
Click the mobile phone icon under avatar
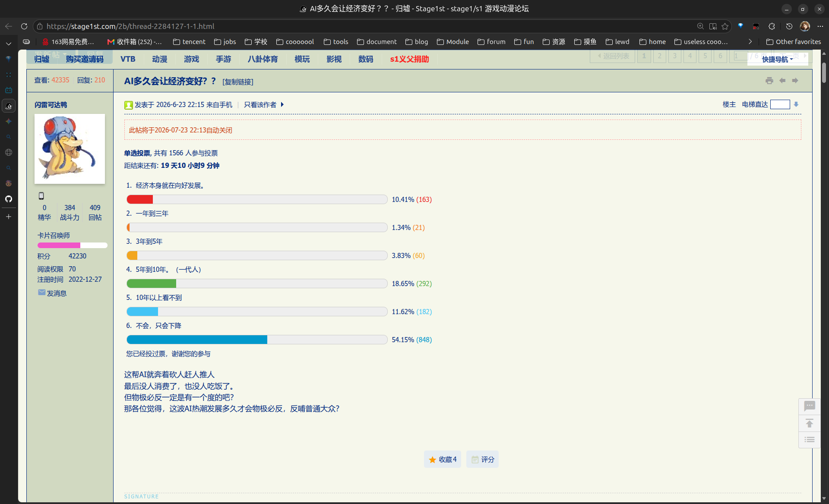pyautogui.click(x=41, y=196)
